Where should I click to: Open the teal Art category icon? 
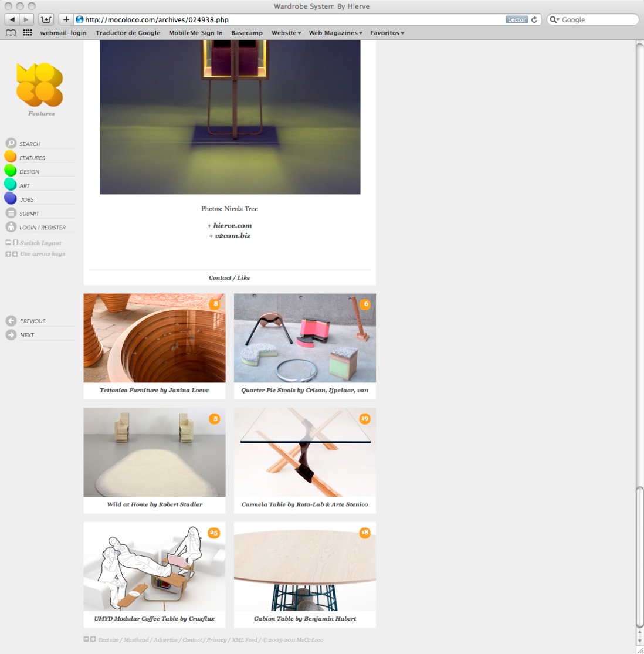pos(11,184)
